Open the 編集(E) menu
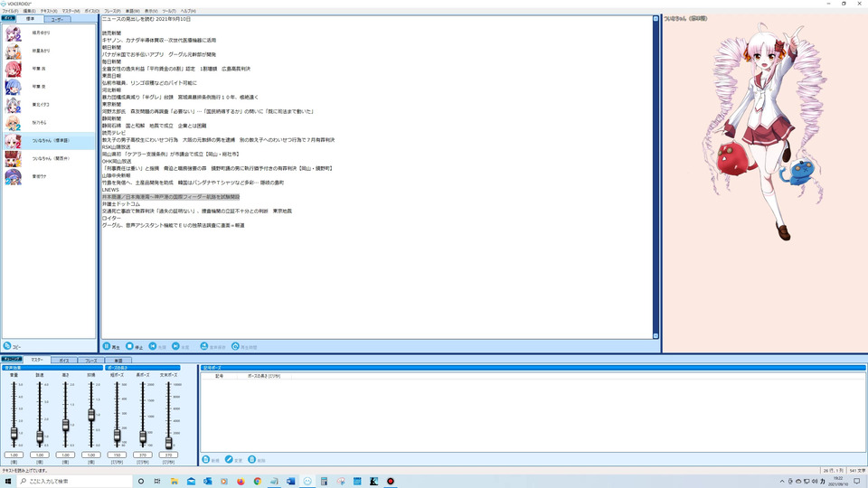This screenshot has width=868, height=488. click(29, 11)
